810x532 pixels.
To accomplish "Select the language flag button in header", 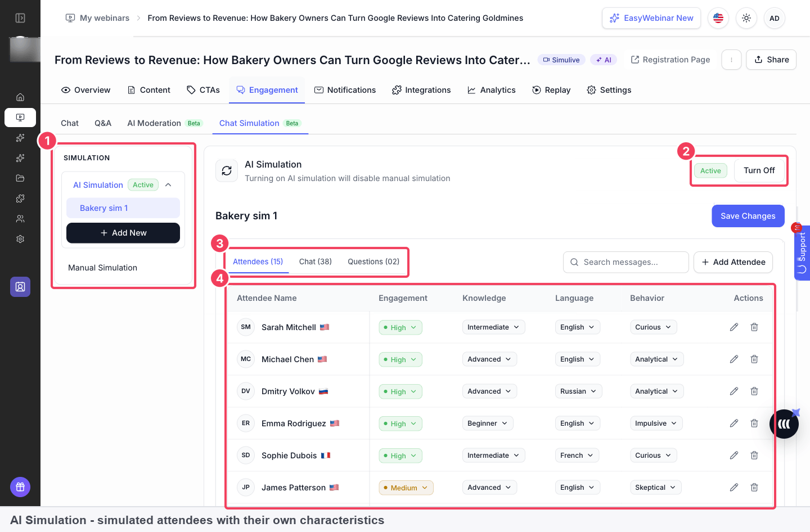I will 718,18.
